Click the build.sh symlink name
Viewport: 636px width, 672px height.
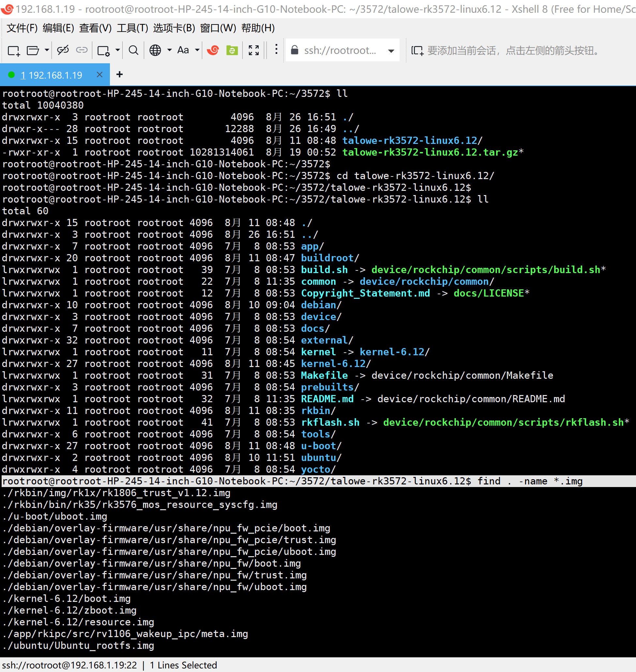point(324,270)
